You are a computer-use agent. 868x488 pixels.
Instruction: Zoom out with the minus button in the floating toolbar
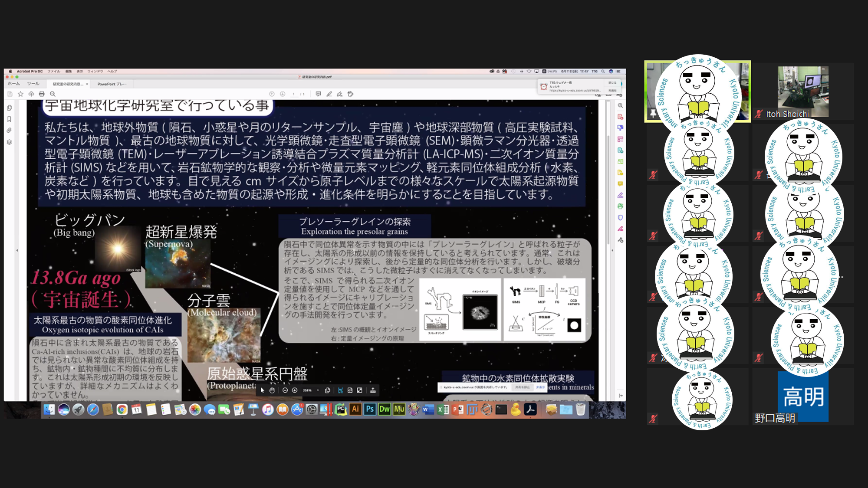[x=285, y=390]
